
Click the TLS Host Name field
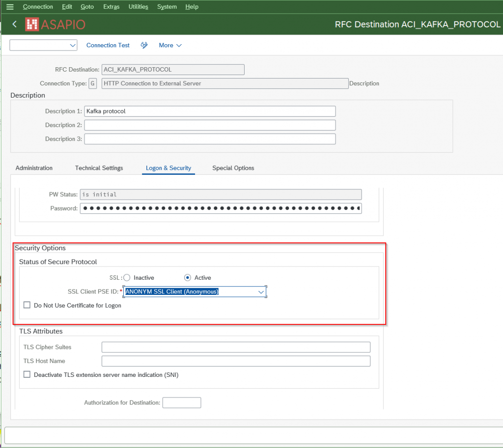tap(235, 361)
